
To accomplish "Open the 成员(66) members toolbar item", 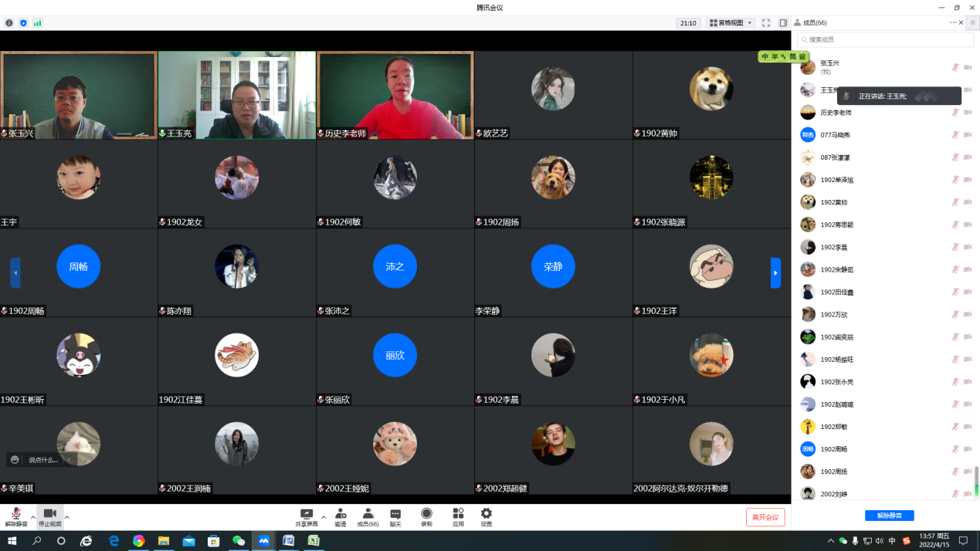I will click(368, 517).
